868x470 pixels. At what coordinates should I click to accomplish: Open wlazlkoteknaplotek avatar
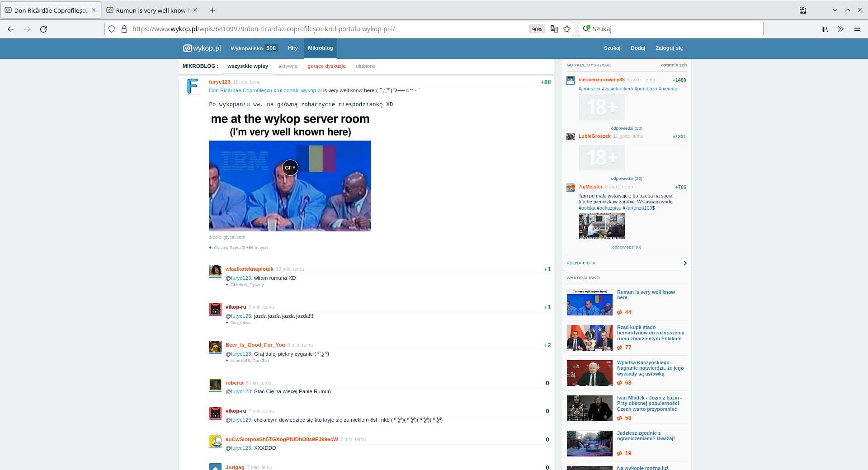pos(215,271)
